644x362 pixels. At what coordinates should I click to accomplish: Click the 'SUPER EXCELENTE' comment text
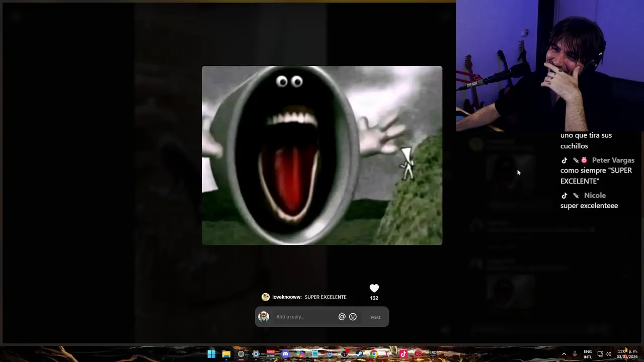pos(325,297)
